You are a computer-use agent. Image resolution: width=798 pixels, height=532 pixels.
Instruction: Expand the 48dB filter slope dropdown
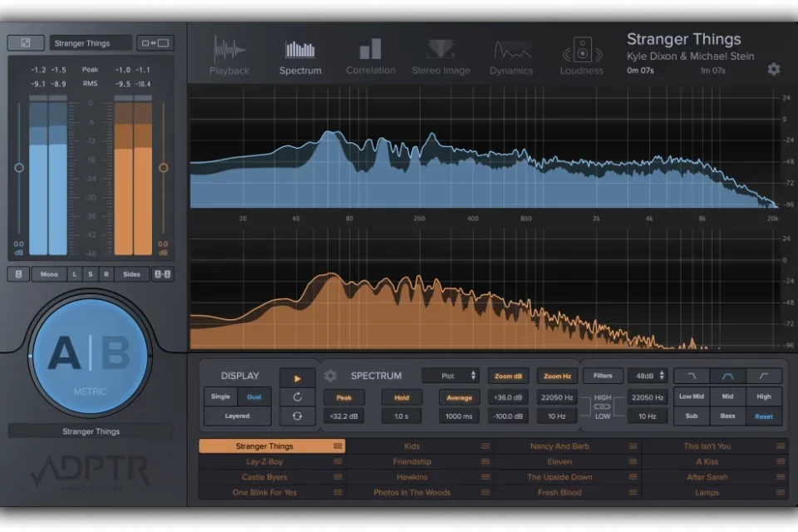click(x=648, y=376)
